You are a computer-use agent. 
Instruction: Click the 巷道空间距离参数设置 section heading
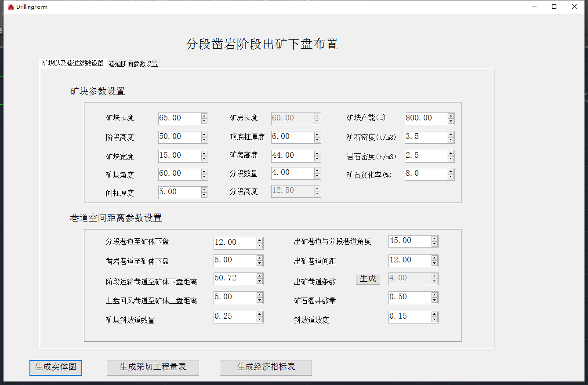(x=116, y=218)
